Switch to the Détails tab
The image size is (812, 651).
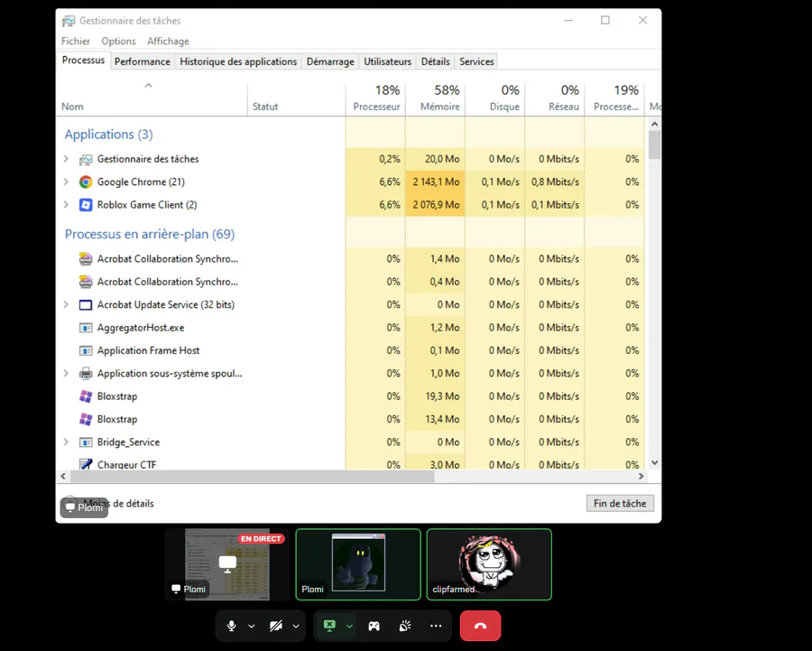click(436, 61)
